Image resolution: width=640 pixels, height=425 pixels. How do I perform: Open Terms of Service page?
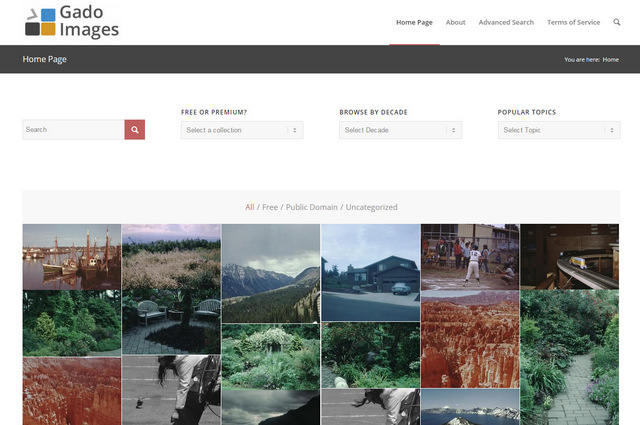(x=573, y=22)
